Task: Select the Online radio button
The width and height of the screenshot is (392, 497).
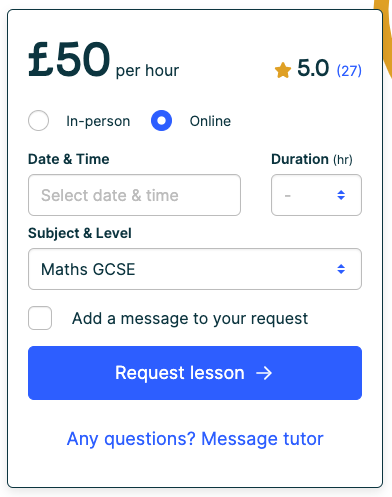Action: tap(161, 120)
